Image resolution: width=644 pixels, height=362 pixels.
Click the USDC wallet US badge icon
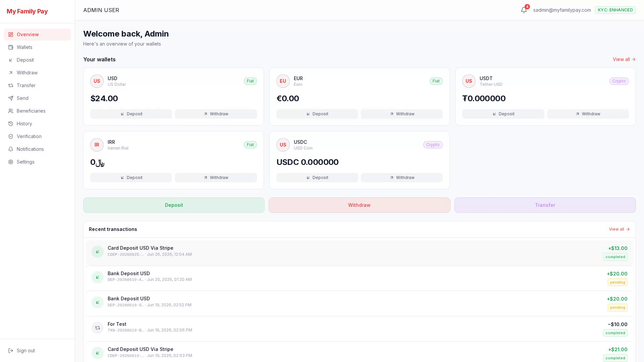283,145
